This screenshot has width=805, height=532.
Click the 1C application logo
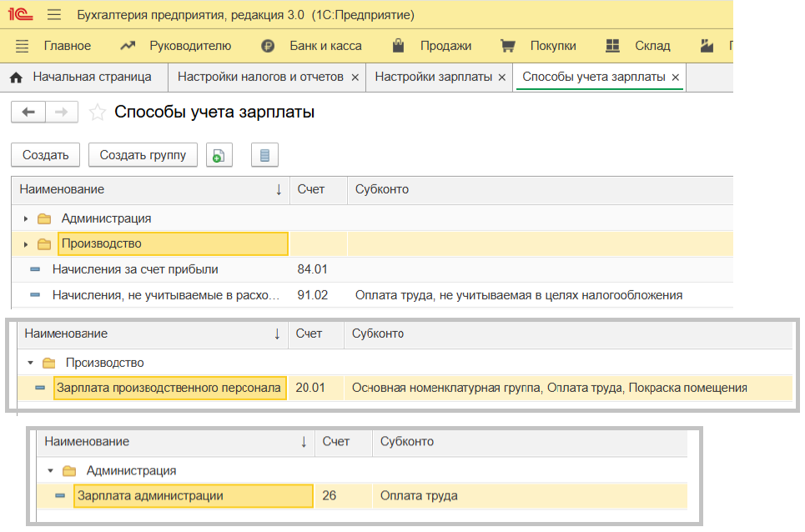[x=21, y=14]
